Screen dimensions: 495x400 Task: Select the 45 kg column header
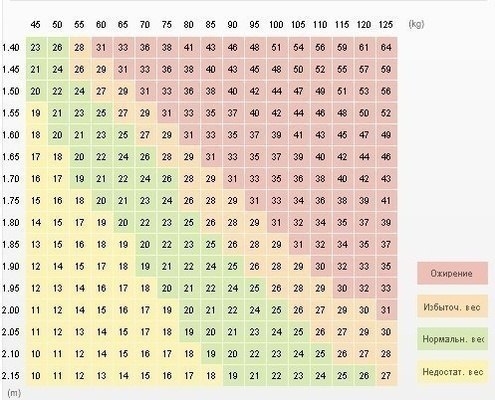point(35,25)
